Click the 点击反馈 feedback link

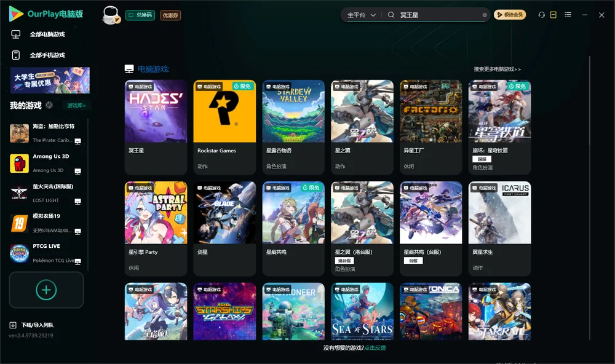(375, 348)
